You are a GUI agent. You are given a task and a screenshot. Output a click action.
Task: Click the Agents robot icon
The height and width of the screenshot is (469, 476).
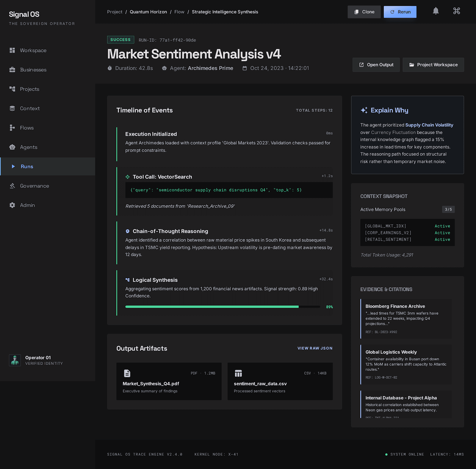point(12,147)
